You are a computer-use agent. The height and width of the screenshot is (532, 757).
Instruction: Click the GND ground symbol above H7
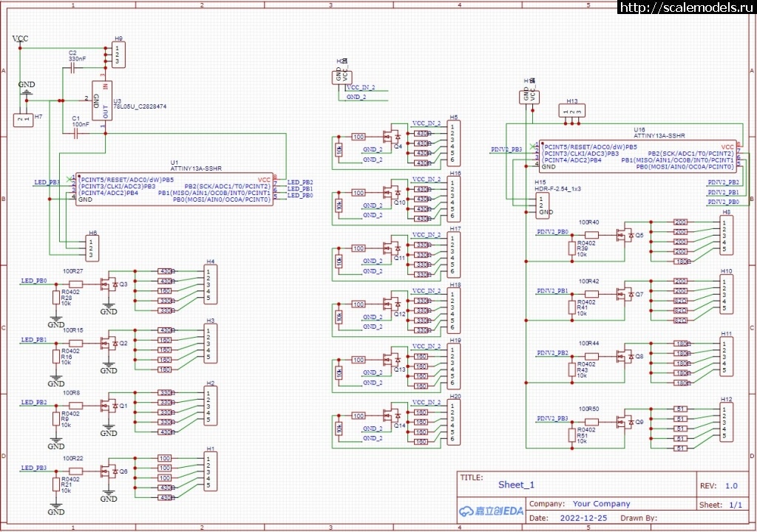(27, 94)
